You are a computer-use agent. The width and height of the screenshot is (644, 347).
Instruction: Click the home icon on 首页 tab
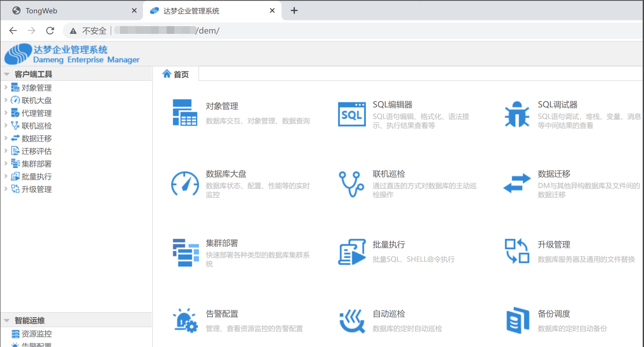(x=167, y=74)
